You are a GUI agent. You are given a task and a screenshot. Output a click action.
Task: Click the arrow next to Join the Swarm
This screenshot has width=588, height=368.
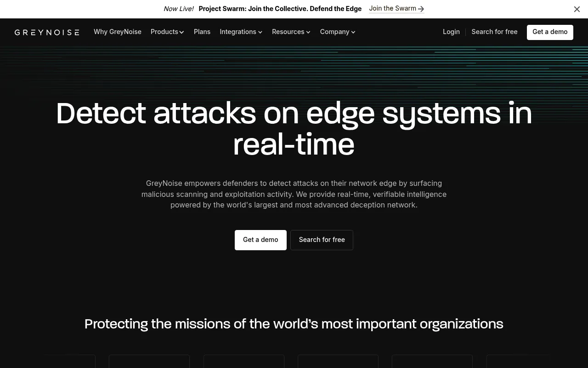(421, 9)
